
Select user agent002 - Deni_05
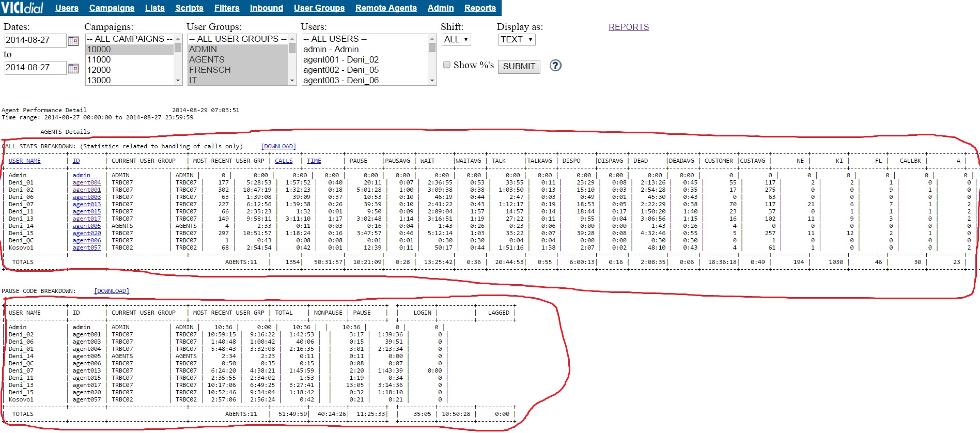pyautogui.click(x=365, y=70)
